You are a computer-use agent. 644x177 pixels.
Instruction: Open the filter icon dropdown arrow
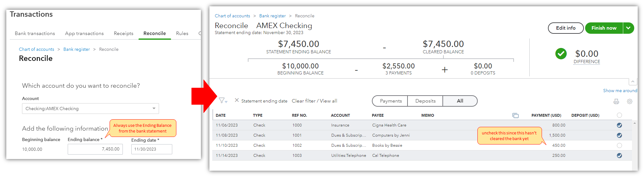[226, 102]
